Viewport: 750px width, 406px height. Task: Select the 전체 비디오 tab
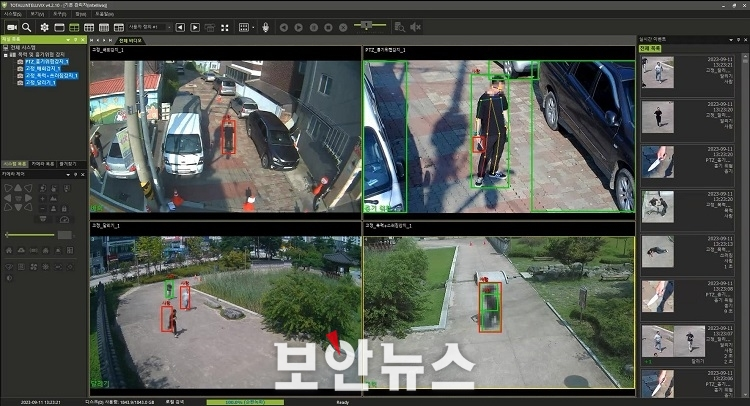(x=130, y=41)
